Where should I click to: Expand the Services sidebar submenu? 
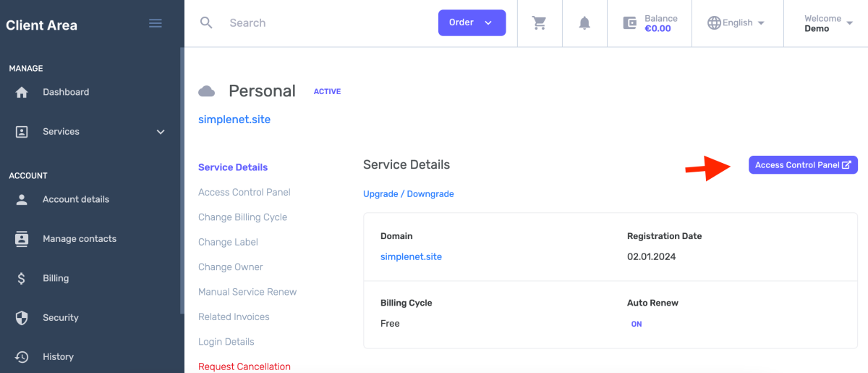click(x=161, y=132)
